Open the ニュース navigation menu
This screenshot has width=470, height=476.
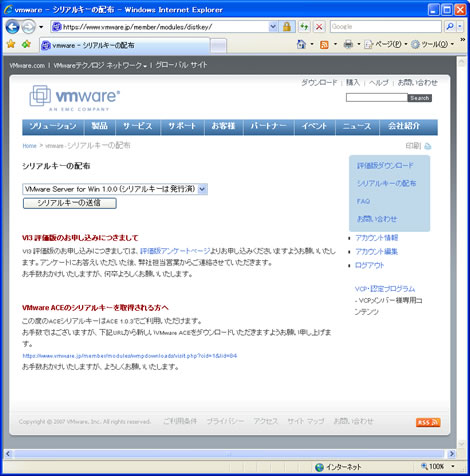(x=357, y=127)
